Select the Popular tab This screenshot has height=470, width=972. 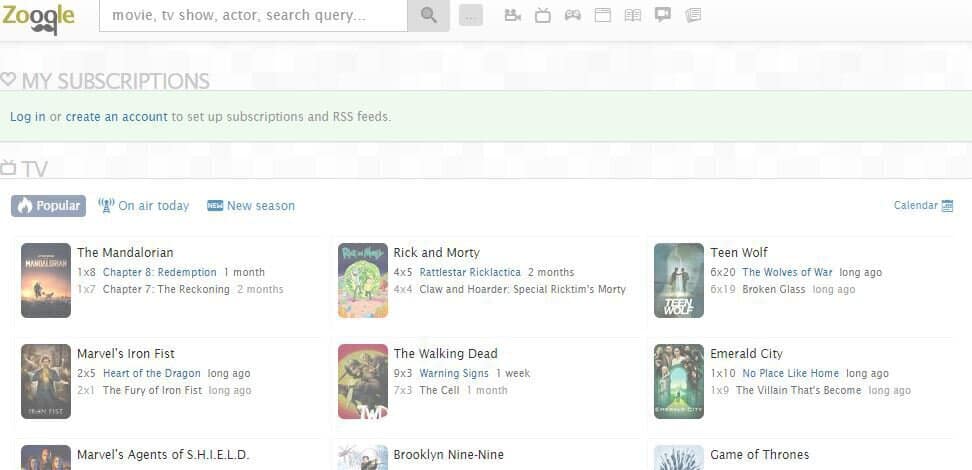pyautogui.click(x=48, y=206)
